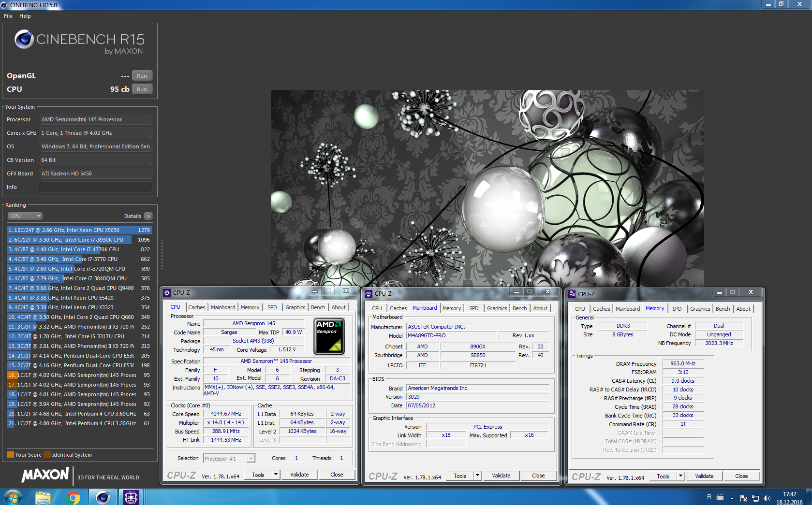Screen dimensions: 812x505
Task: Click the Identical System brown swatch
Action: coord(47,455)
